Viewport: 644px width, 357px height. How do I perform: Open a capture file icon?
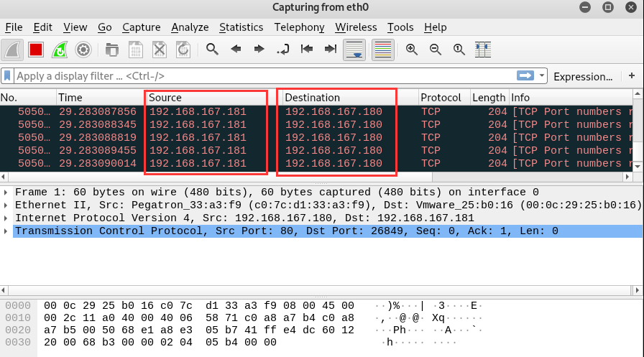pos(111,50)
